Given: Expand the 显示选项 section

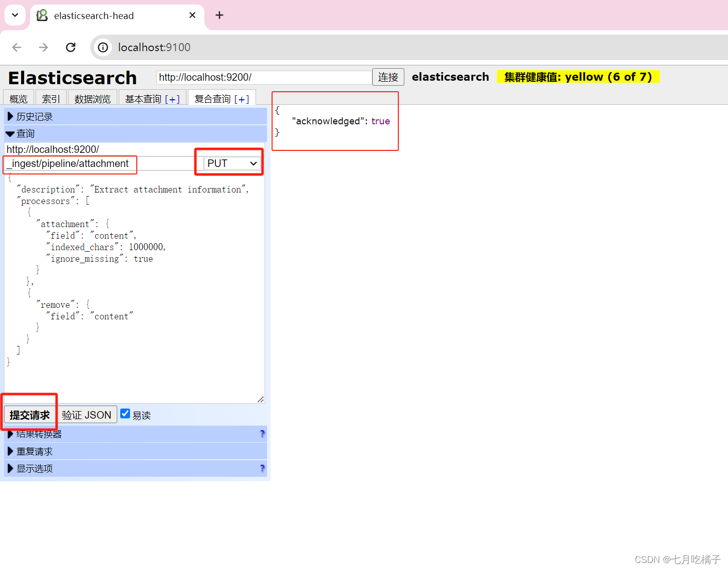Looking at the screenshot, I should 135,468.
